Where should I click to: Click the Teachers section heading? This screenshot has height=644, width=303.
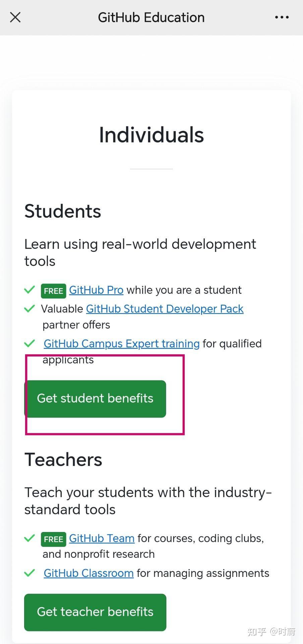(63, 460)
